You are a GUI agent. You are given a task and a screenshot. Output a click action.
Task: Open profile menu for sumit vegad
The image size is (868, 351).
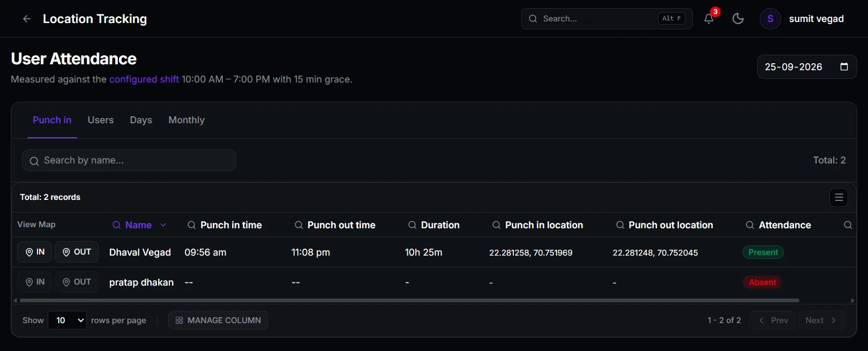point(816,19)
